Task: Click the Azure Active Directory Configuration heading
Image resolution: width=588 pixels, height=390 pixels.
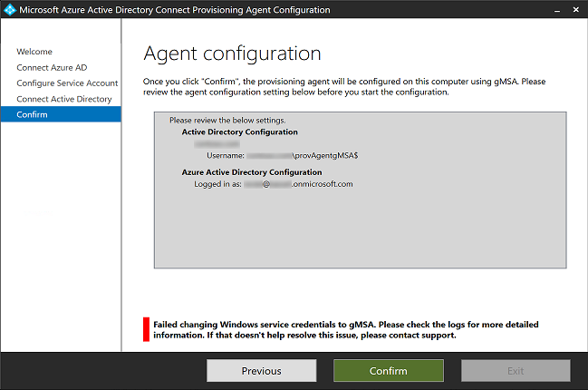Action: click(x=252, y=172)
